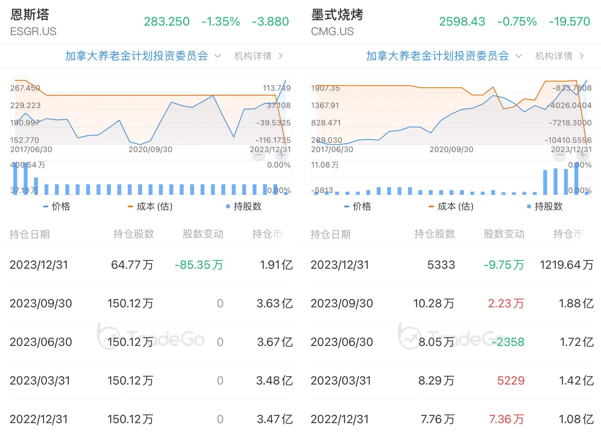
Task: Click 2.23万 share change value
Action: [506, 303]
